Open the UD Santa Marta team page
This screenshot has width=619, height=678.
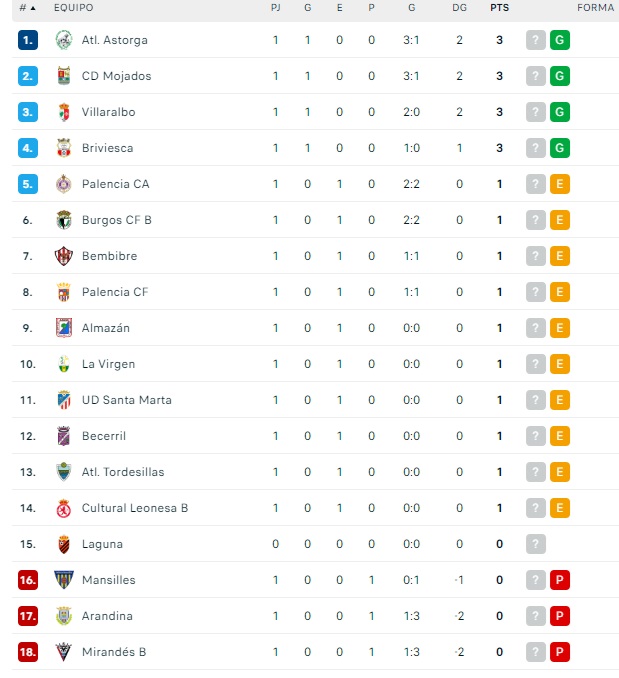[126, 400]
